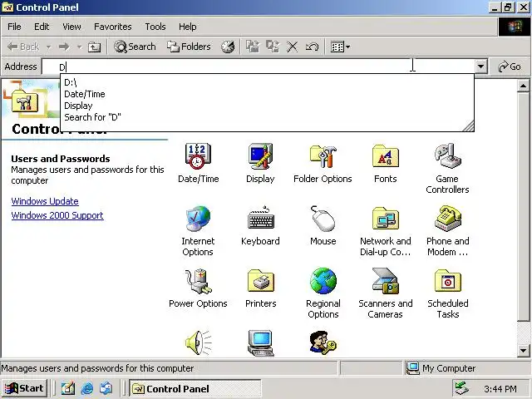Select Date/Time autocomplete suggestion

point(267,94)
